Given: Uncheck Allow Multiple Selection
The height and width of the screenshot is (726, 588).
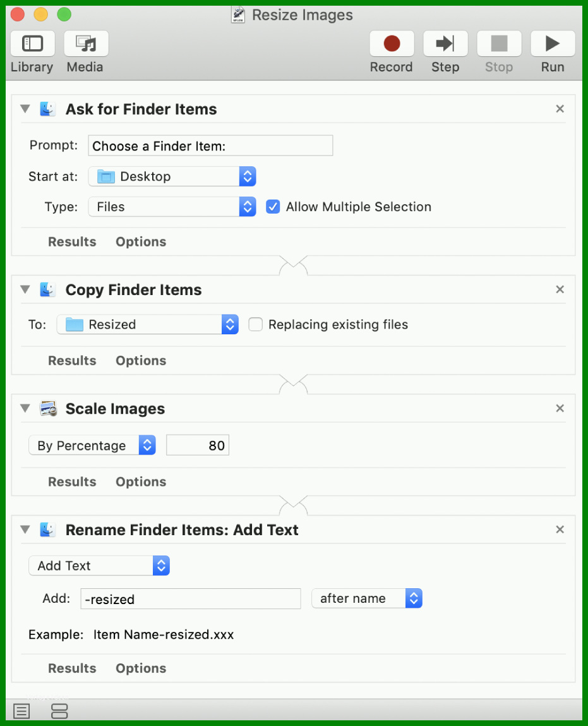Looking at the screenshot, I should [273, 207].
